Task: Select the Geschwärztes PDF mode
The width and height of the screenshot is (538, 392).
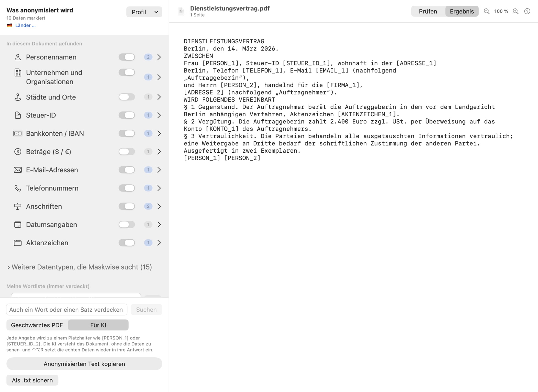Action: pos(37,325)
